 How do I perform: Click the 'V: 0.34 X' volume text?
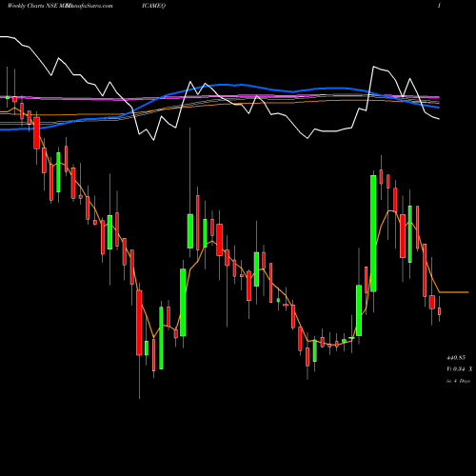(460, 369)
